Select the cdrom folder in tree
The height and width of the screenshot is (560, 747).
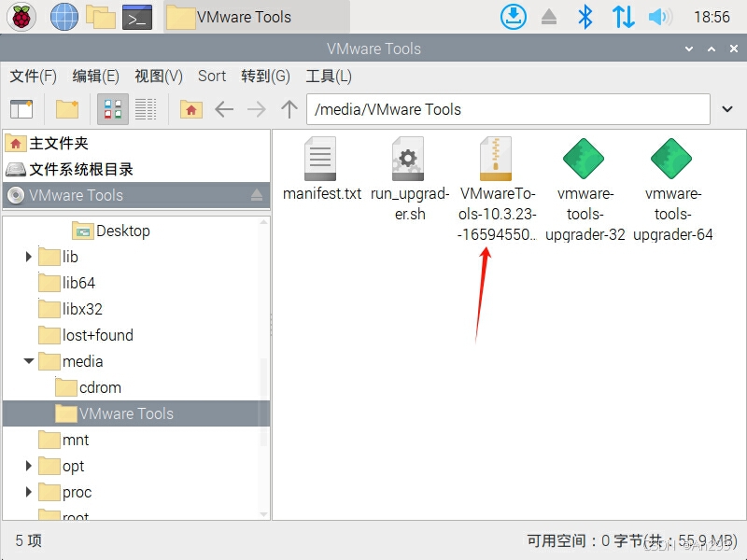pos(100,387)
